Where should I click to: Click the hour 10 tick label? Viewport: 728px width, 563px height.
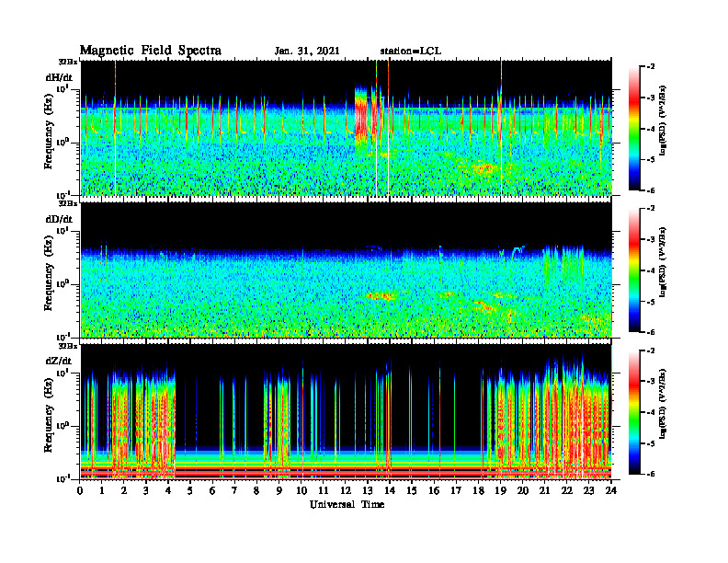point(301,490)
